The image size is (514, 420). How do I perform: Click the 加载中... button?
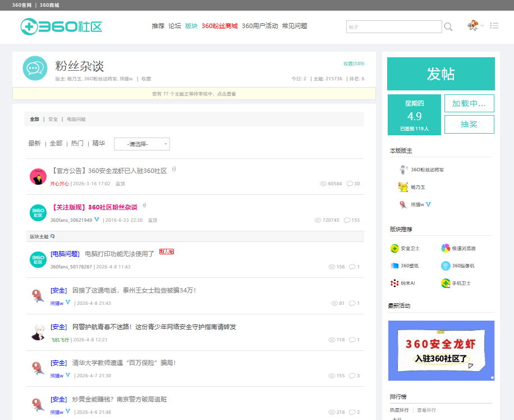[x=469, y=103]
